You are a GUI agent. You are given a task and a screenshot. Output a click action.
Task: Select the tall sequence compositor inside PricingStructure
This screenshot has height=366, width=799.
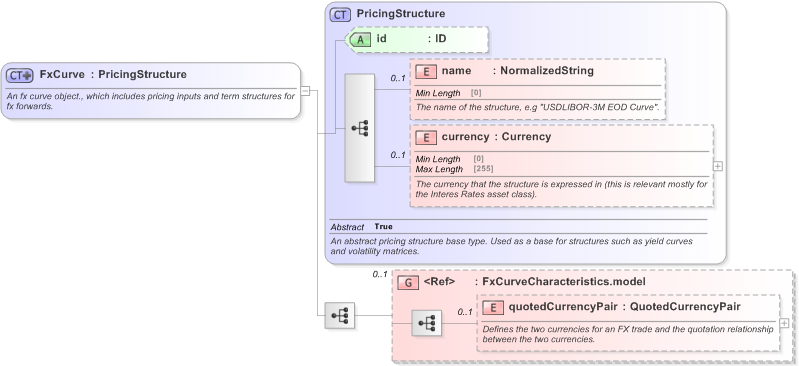[x=360, y=128]
